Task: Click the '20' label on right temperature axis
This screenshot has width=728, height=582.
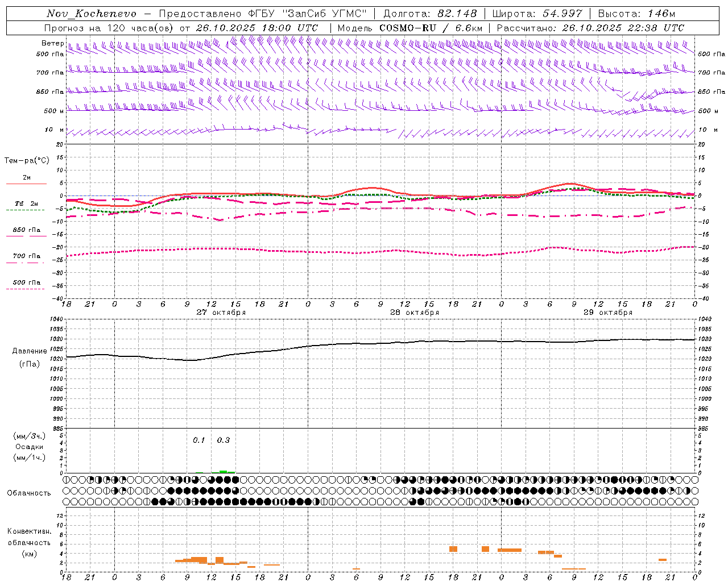Action: pyautogui.click(x=702, y=145)
